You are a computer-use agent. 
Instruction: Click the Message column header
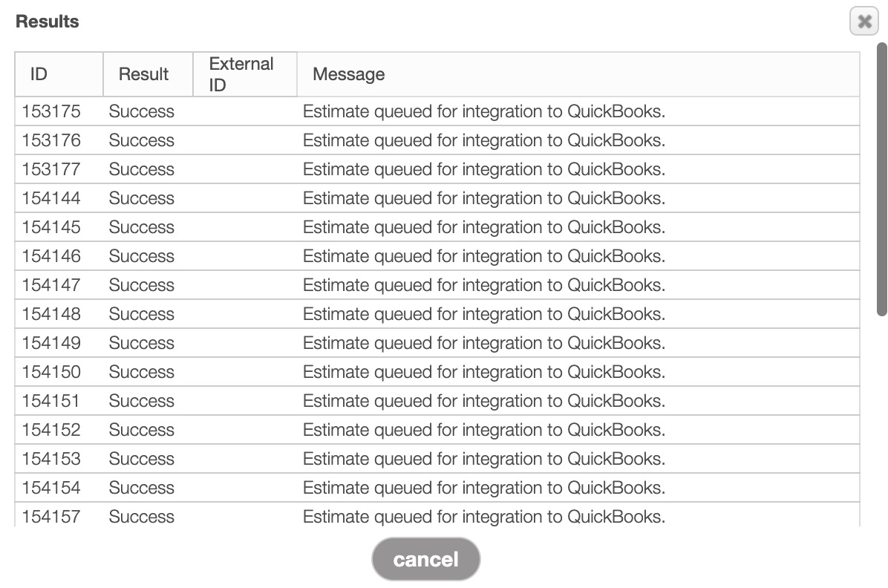pos(349,74)
